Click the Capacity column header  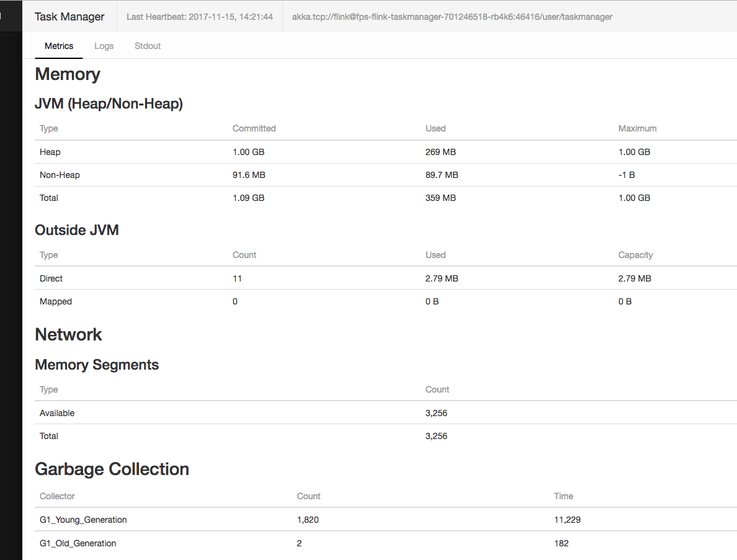[x=635, y=255]
